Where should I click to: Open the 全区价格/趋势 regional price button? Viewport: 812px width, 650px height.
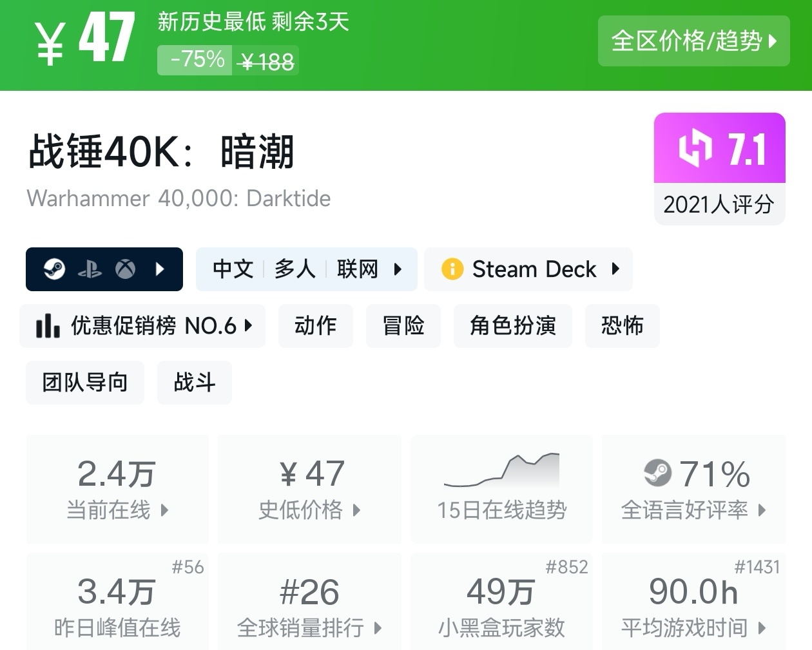[693, 41]
